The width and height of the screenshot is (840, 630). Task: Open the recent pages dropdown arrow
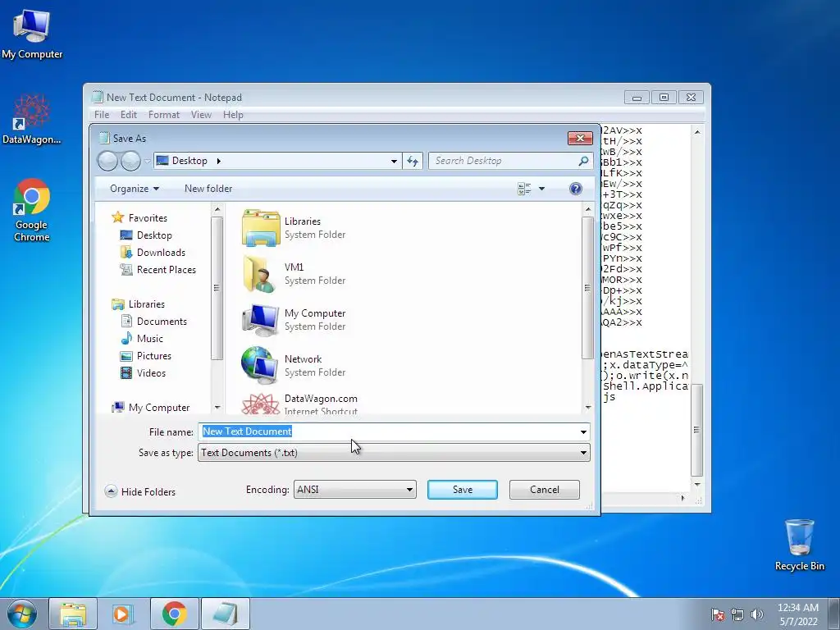click(x=148, y=162)
